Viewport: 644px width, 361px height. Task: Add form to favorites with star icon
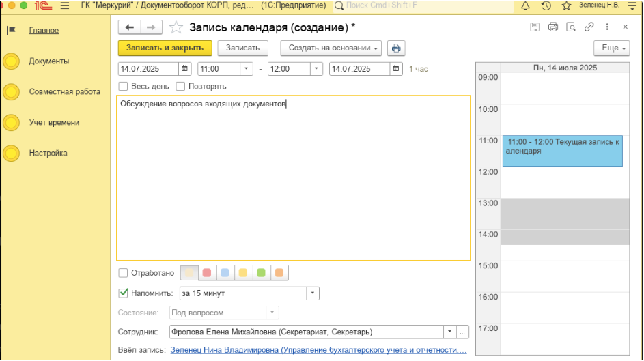point(176,27)
